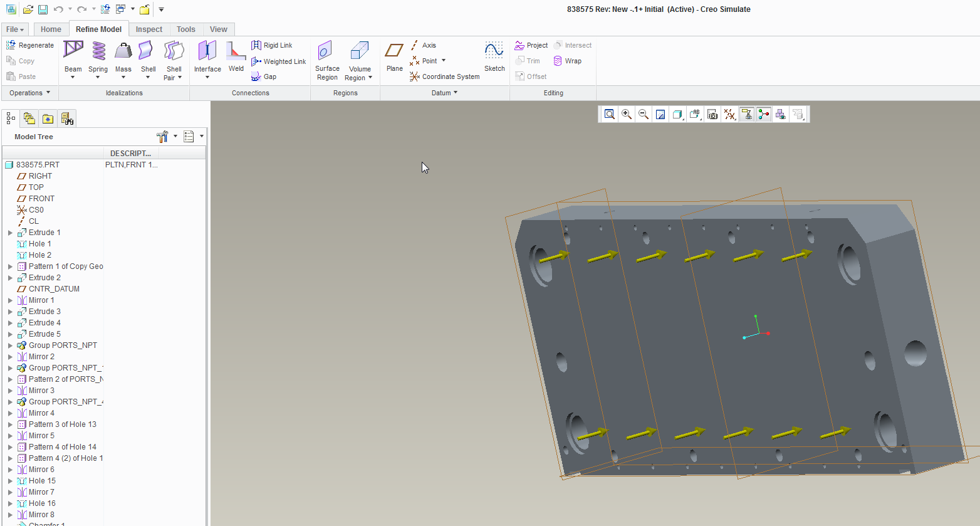Switch to the Home tab

[x=51, y=29]
